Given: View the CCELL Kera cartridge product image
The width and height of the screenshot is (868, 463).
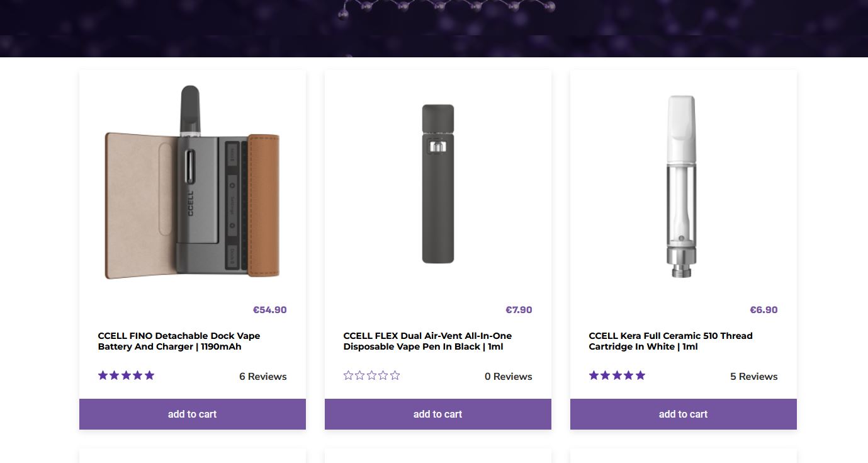Looking at the screenshot, I should coord(682,186).
